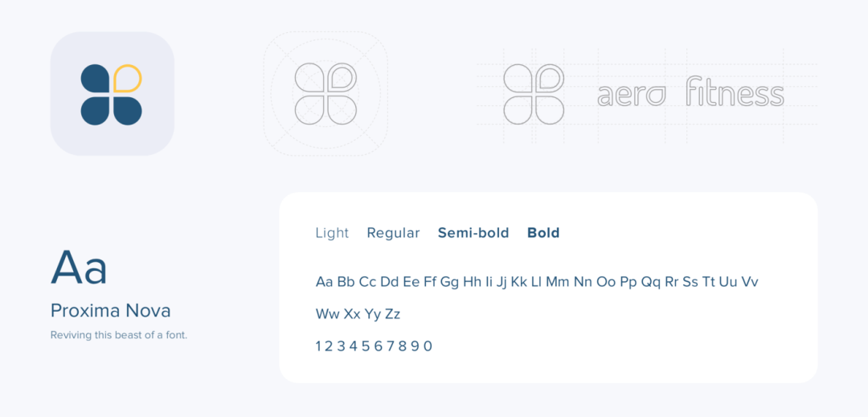Click the top-left blue petal of colored logo

pos(96,78)
